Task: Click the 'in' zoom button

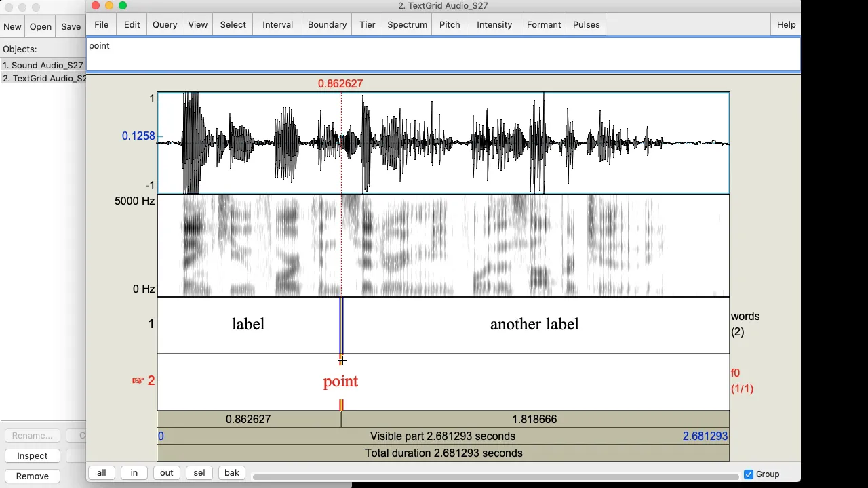Action: 134,472
